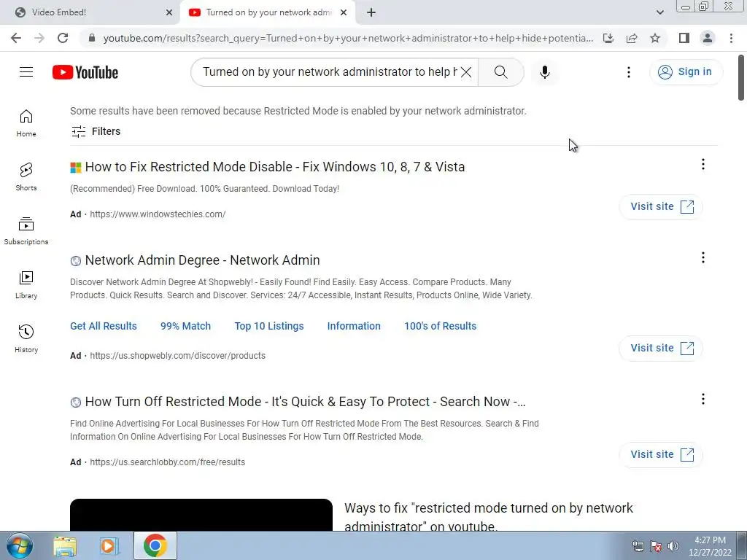
Task: Open options menu for Turn Off Restricted Mode ad
Action: (x=703, y=399)
